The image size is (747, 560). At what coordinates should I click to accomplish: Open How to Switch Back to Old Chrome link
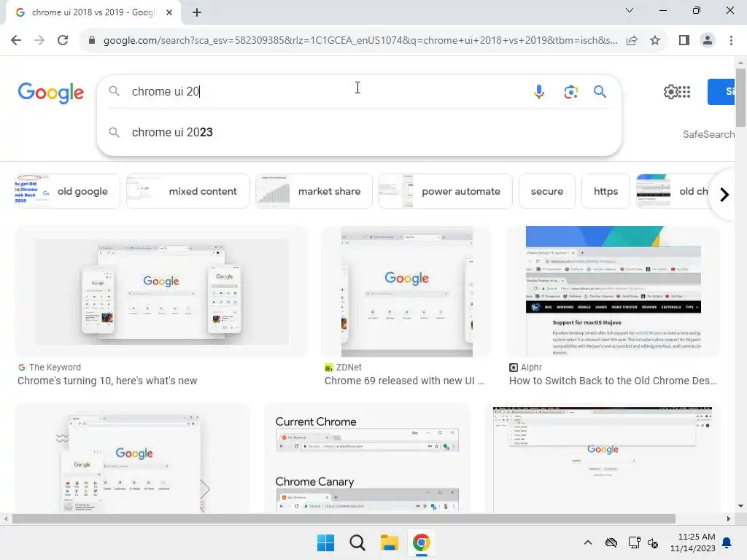click(613, 381)
